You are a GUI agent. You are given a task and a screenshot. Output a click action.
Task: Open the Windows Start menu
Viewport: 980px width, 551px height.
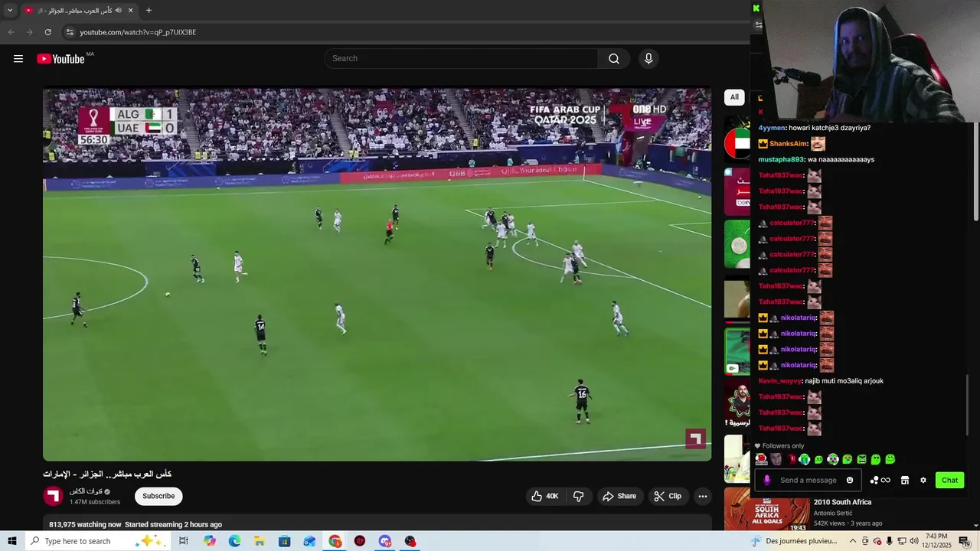point(11,541)
